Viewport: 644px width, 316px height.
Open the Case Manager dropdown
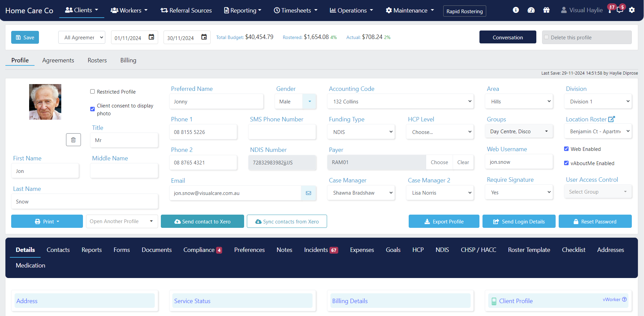(x=361, y=193)
